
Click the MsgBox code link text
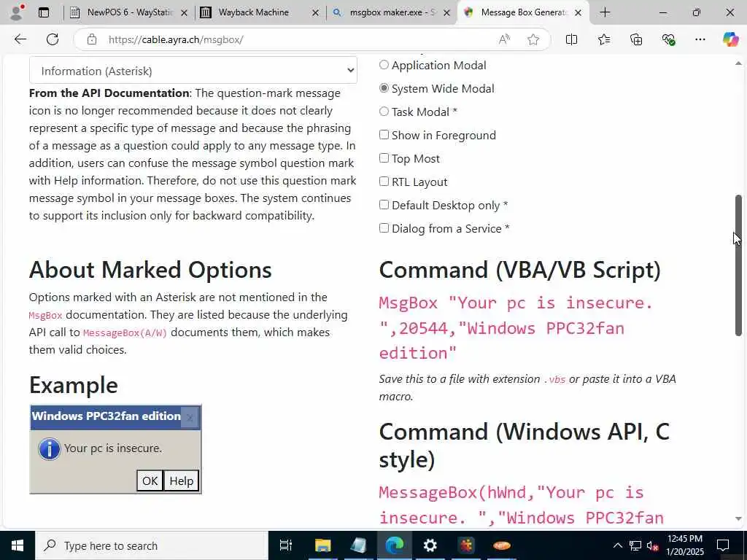pyautogui.click(x=45, y=315)
